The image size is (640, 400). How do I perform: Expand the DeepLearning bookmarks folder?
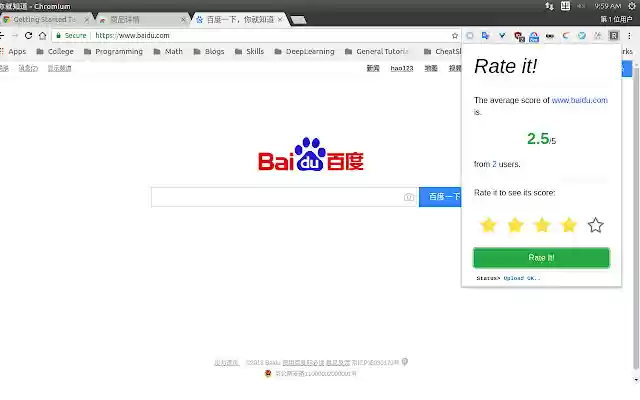tap(304, 51)
